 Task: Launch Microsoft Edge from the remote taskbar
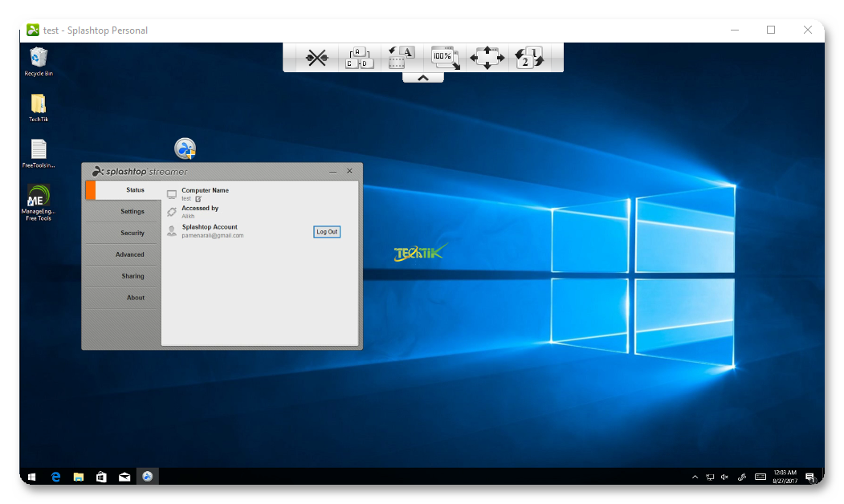click(x=55, y=477)
